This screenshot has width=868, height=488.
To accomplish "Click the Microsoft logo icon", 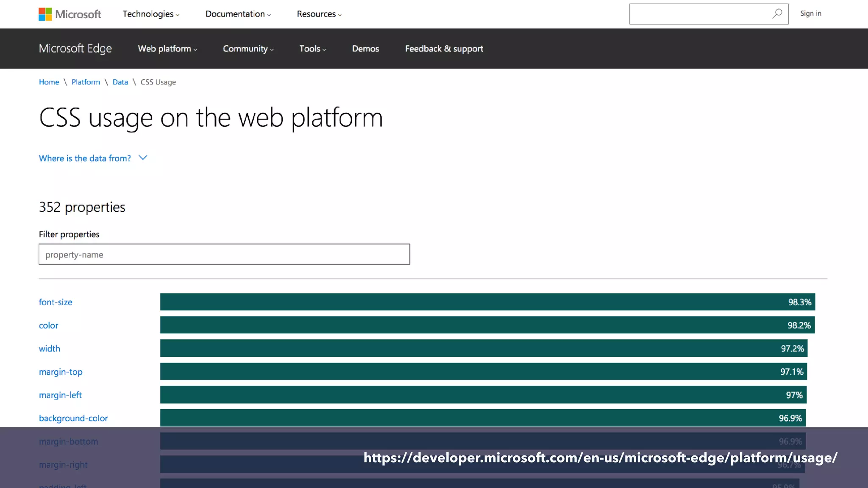I will point(45,14).
